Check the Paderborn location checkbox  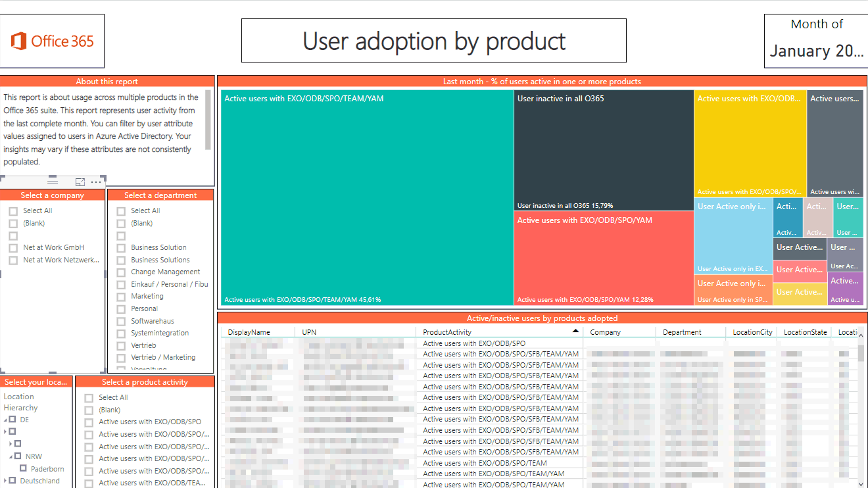[24, 469]
